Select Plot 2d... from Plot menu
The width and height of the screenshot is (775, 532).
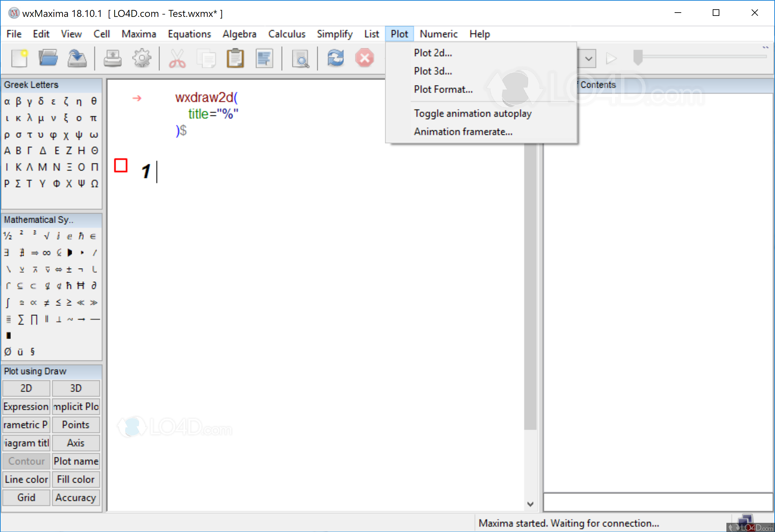[433, 53]
